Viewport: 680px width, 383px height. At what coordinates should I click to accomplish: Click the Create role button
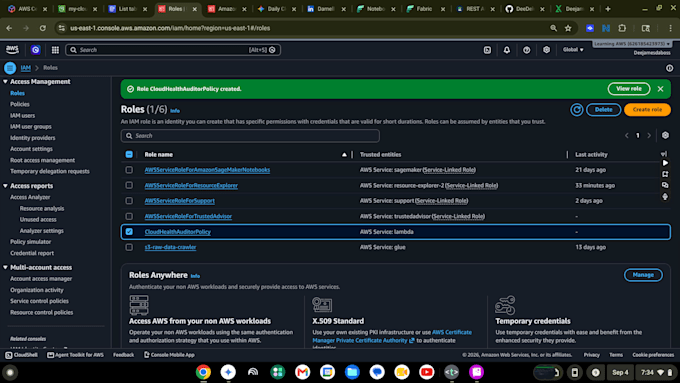(647, 110)
